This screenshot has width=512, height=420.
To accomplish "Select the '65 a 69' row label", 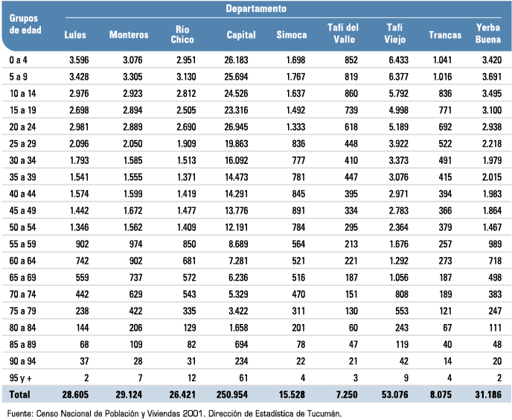I will [22, 278].
